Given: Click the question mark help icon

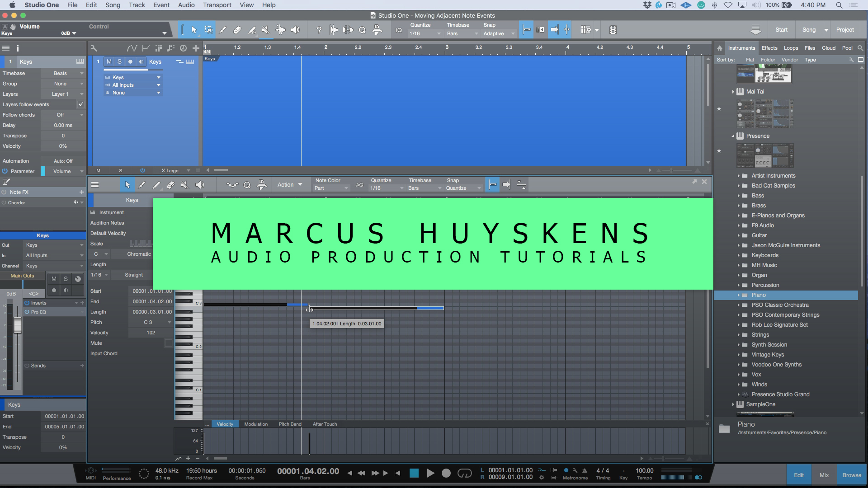Looking at the screenshot, I should 319,30.
